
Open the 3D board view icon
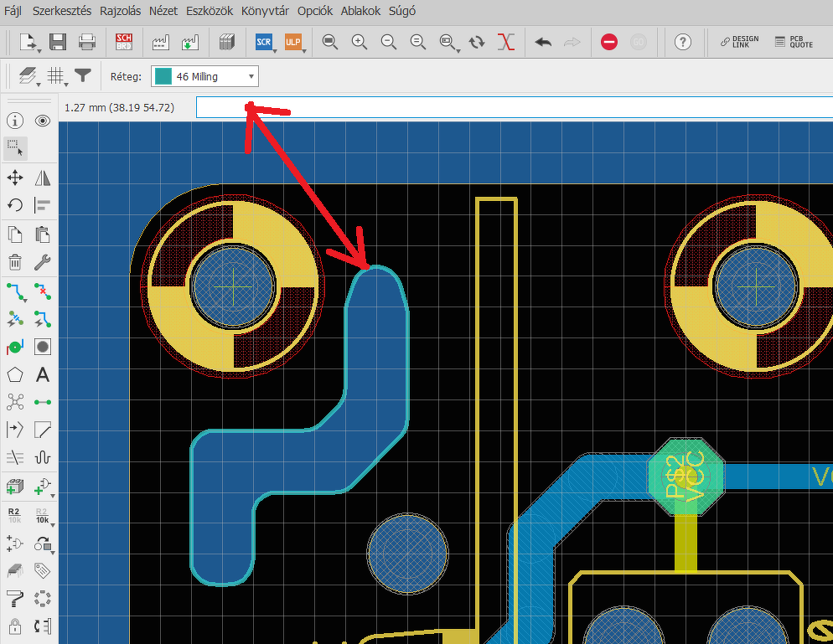pyautogui.click(x=227, y=42)
